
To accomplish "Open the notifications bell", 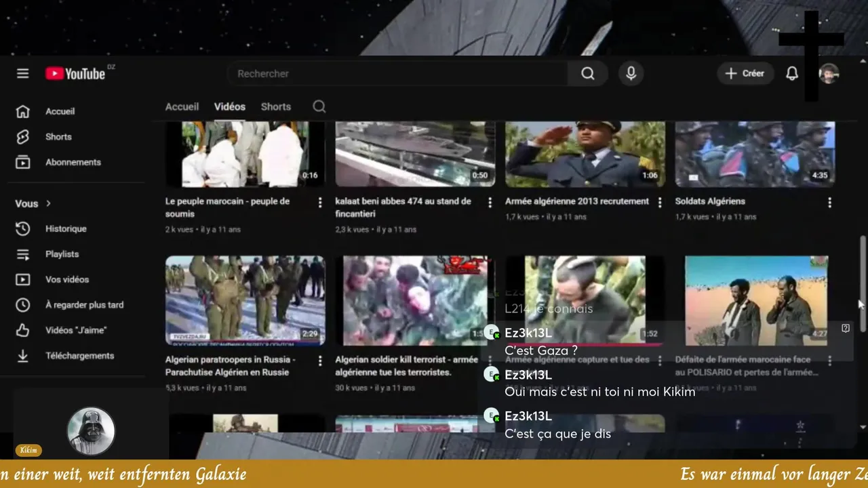I will click(x=792, y=73).
